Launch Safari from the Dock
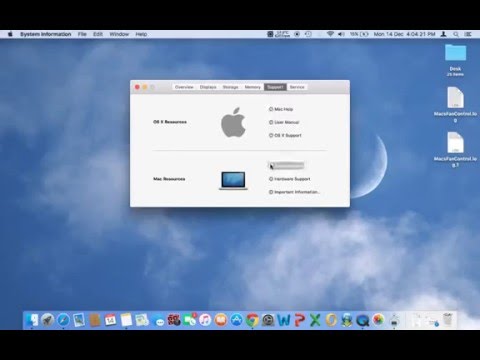The width and height of the screenshot is (480, 360). pos(63,320)
